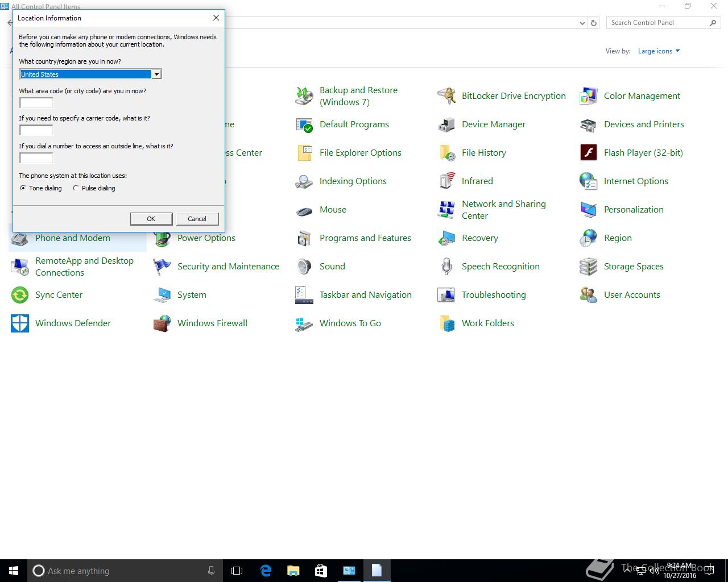Image resolution: width=728 pixels, height=582 pixels.
Task: Click the Taskbar and Navigation icon
Action: pos(304,295)
